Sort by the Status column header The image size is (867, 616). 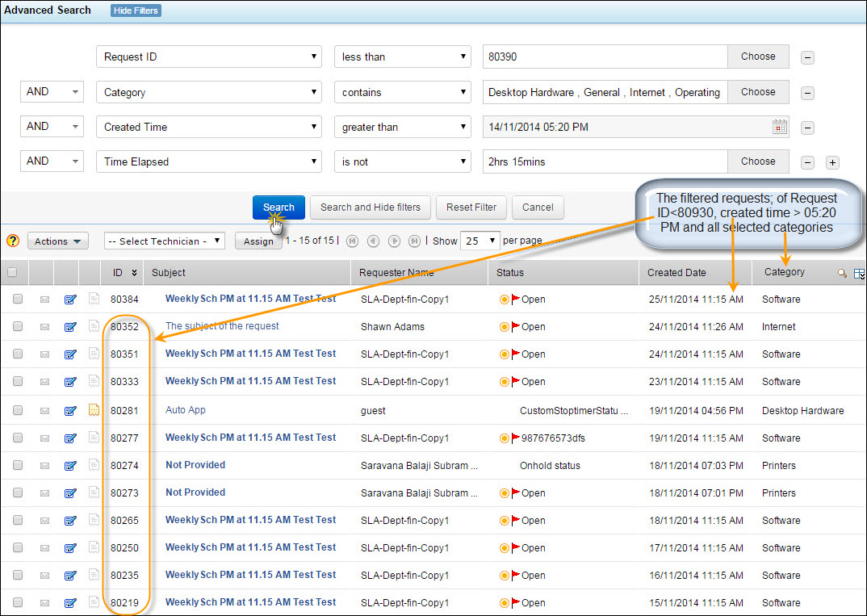(510, 273)
